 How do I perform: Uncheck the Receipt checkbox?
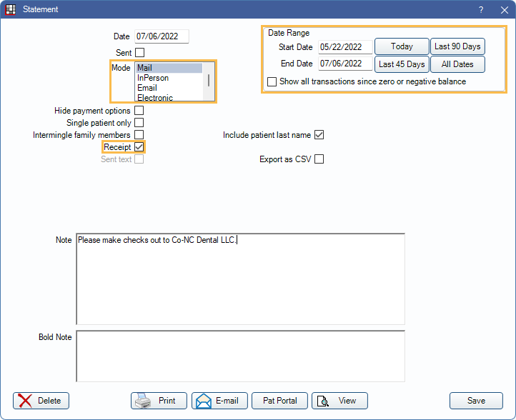[139, 146]
